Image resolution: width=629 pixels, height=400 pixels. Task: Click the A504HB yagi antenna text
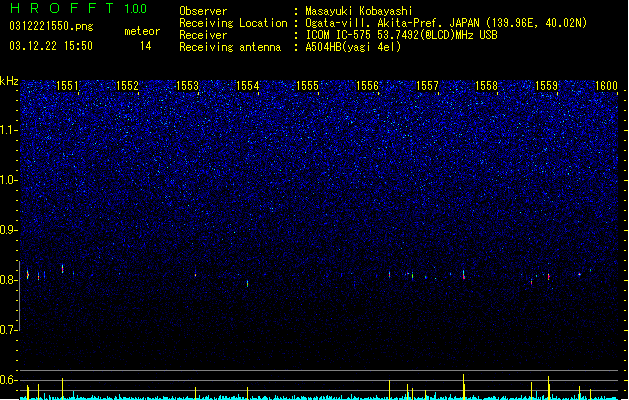point(353,47)
